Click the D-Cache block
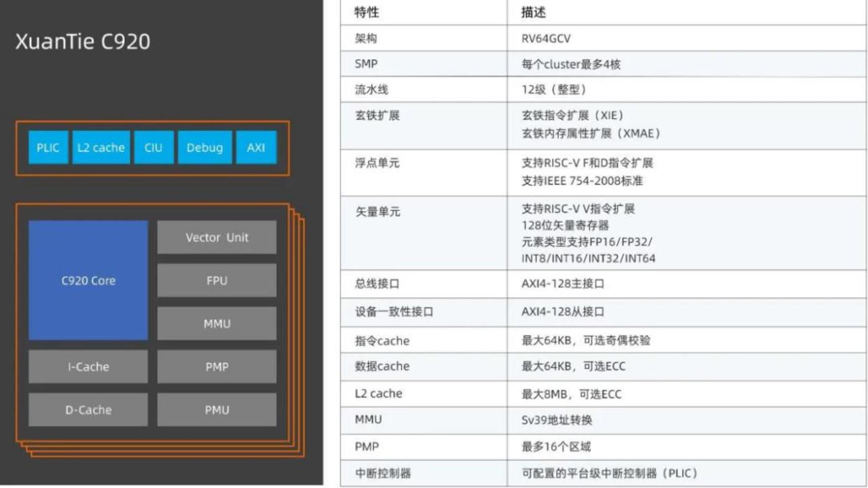Screen dimensions: 868x488 tap(88, 410)
